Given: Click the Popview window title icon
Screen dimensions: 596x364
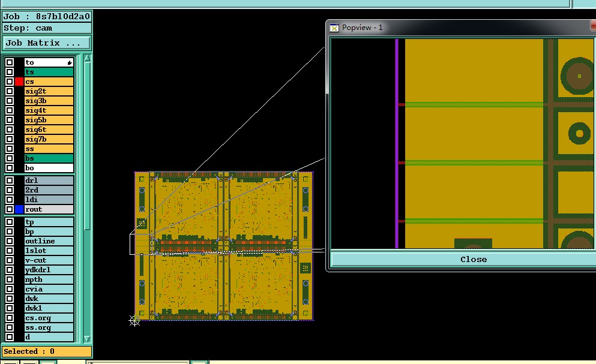Looking at the screenshot, I should click(x=334, y=28).
